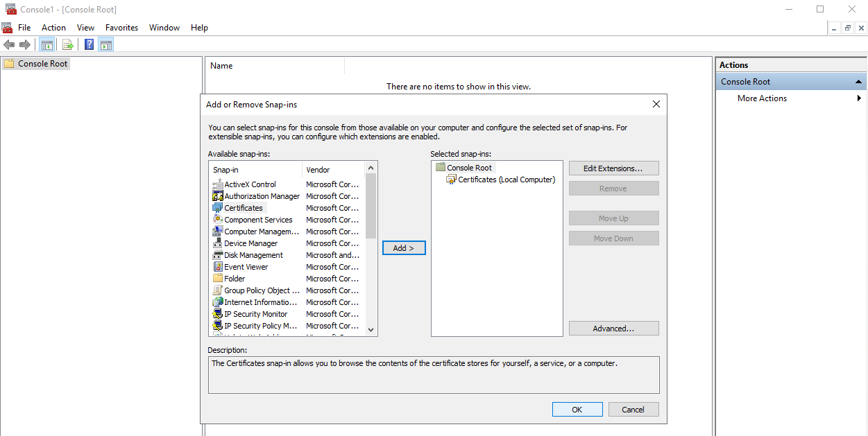Click the Show/Hide Console Tree toolbar icon
The width and height of the screenshot is (868, 436).
point(47,45)
